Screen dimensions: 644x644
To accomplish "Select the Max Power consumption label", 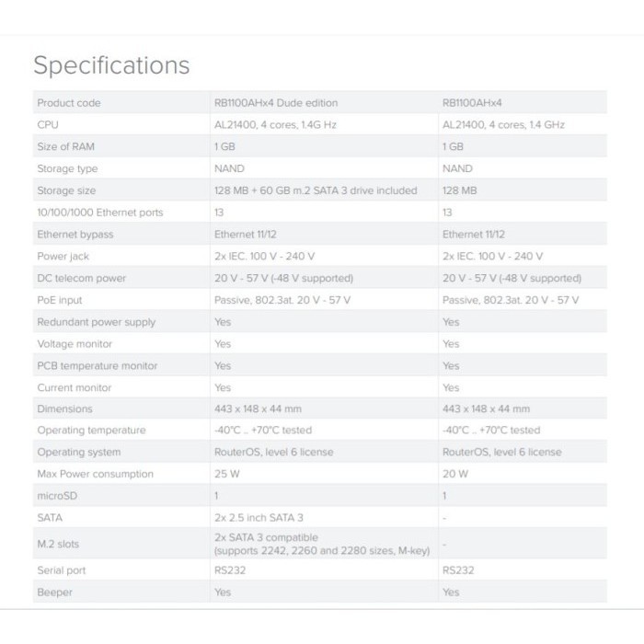I will (x=95, y=474).
